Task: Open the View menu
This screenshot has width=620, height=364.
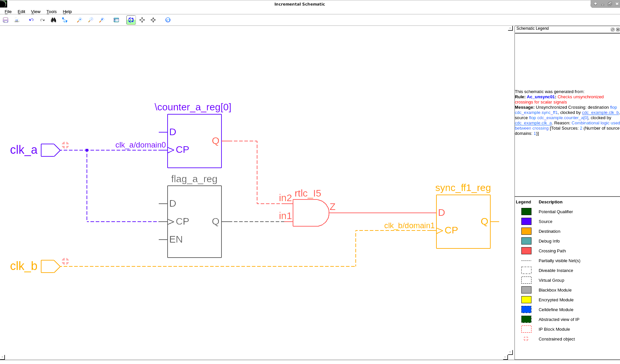Action: (x=36, y=11)
